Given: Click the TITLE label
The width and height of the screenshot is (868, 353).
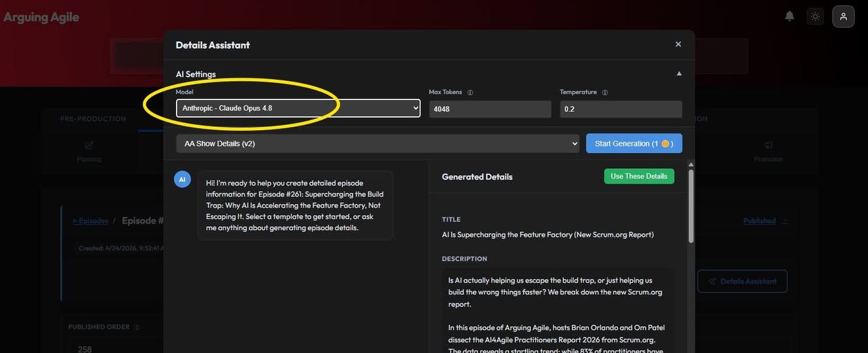Looking at the screenshot, I should 451,220.
